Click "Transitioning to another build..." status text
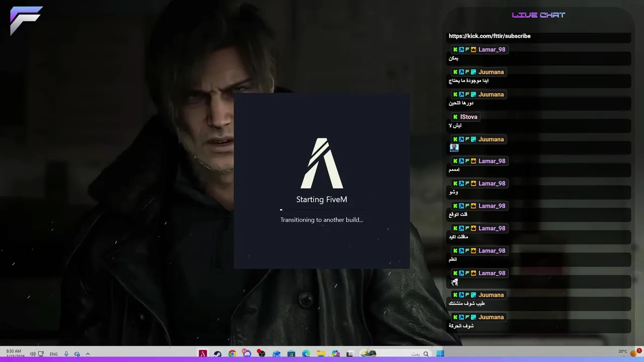The height and width of the screenshot is (362, 644). click(x=321, y=220)
